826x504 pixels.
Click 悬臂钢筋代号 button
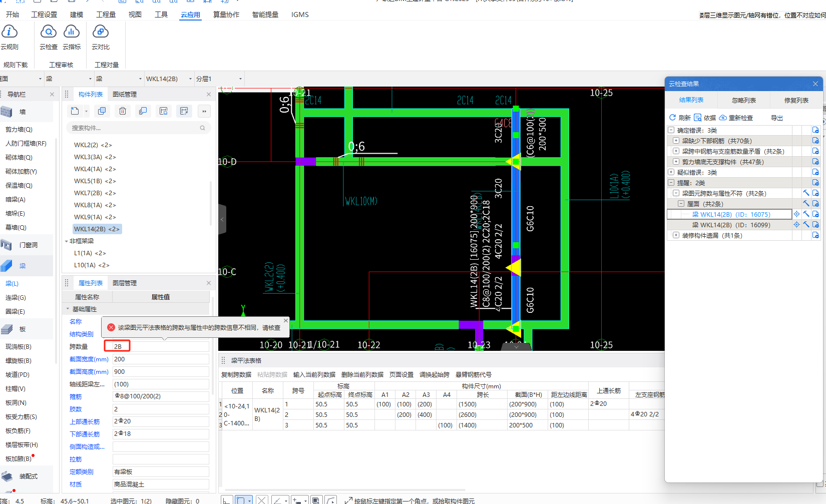pos(474,374)
